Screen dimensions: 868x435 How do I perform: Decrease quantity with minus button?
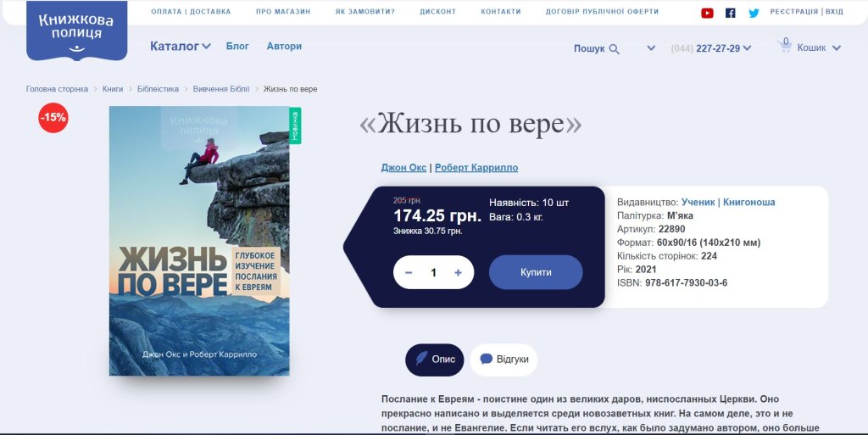click(x=409, y=272)
